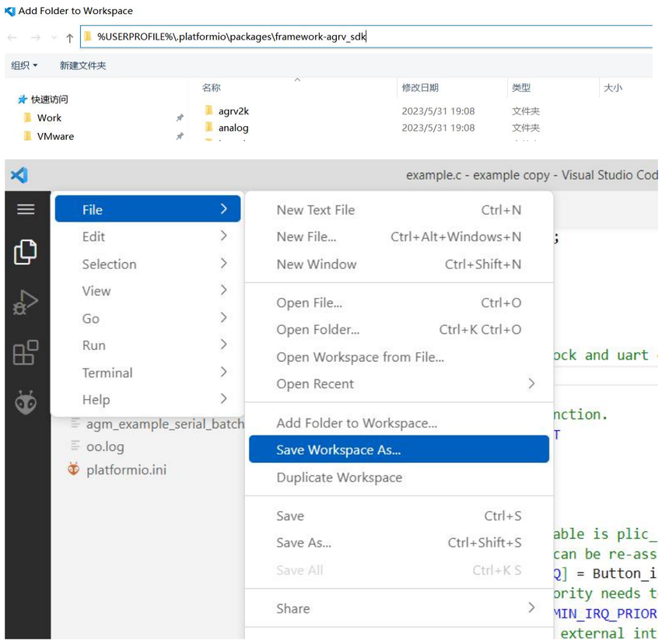Click the VMware quick access folder icon

tap(28, 136)
